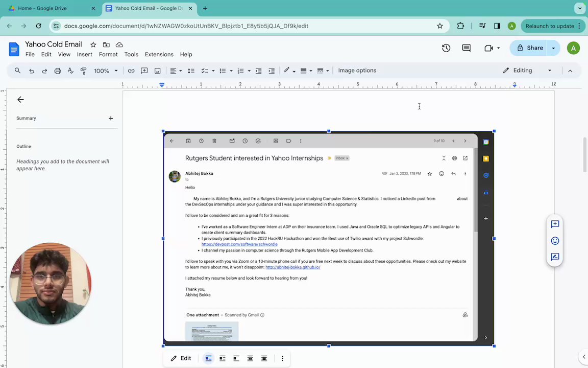Open the comments panel icon
The width and height of the screenshot is (588, 368).
tap(466, 48)
